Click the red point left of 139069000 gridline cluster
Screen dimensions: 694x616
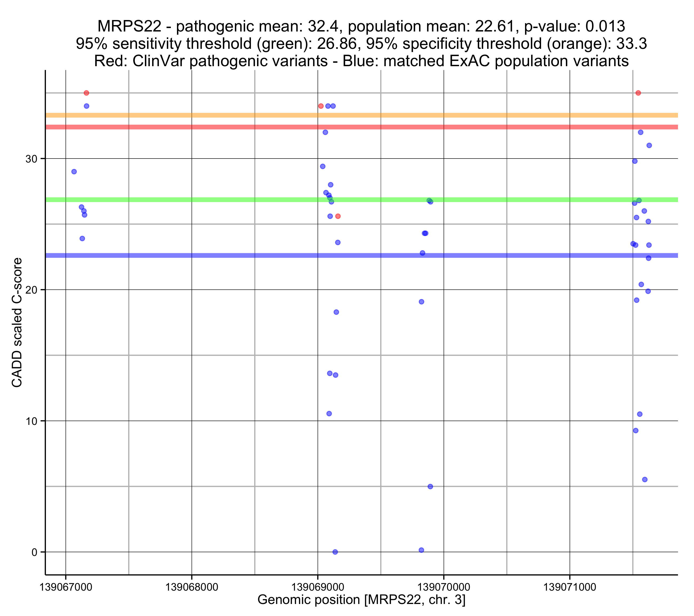click(321, 106)
